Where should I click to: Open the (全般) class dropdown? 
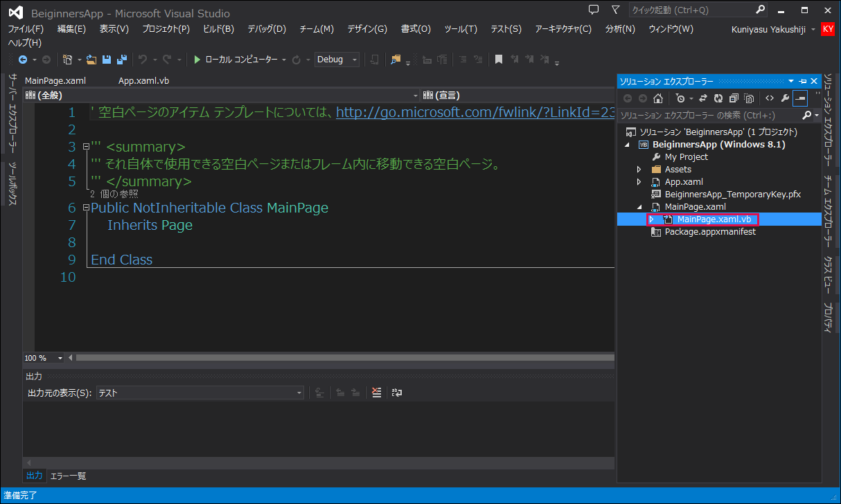[x=222, y=95]
